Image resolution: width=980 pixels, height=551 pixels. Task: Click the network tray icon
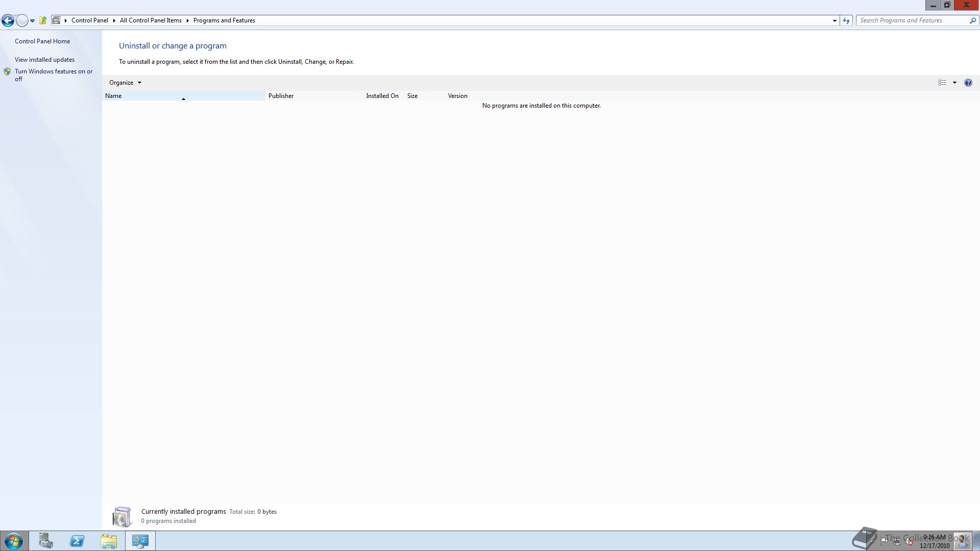pos(897,541)
